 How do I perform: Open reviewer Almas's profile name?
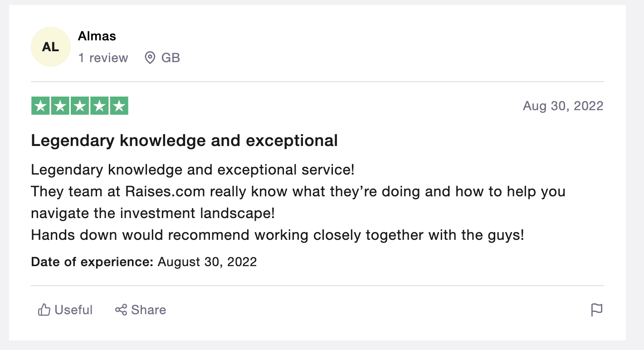pos(97,36)
